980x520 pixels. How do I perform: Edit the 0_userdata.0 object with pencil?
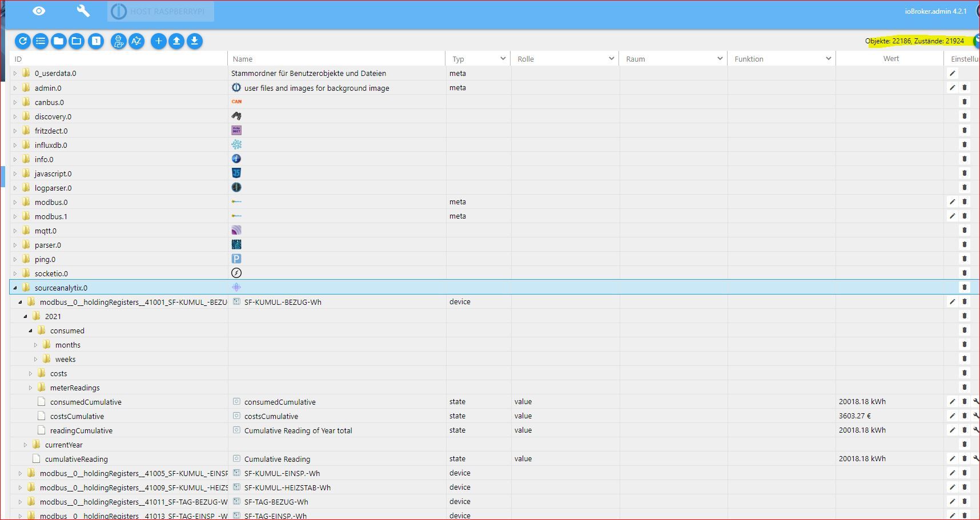pos(952,73)
